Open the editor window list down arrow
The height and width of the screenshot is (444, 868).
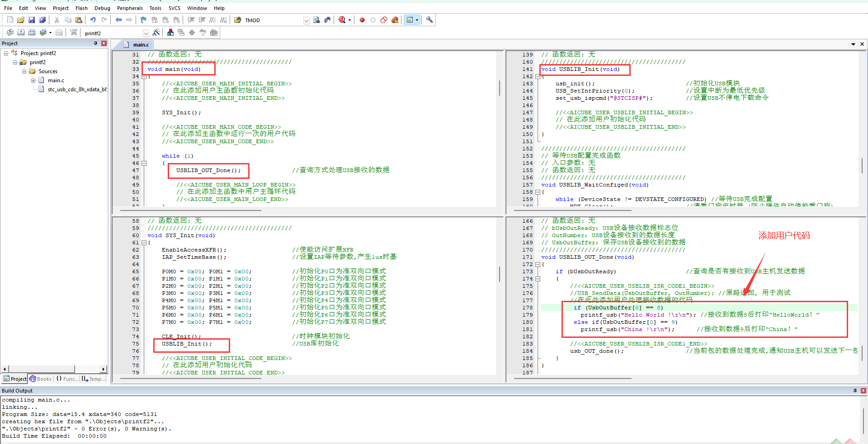[854, 44]
